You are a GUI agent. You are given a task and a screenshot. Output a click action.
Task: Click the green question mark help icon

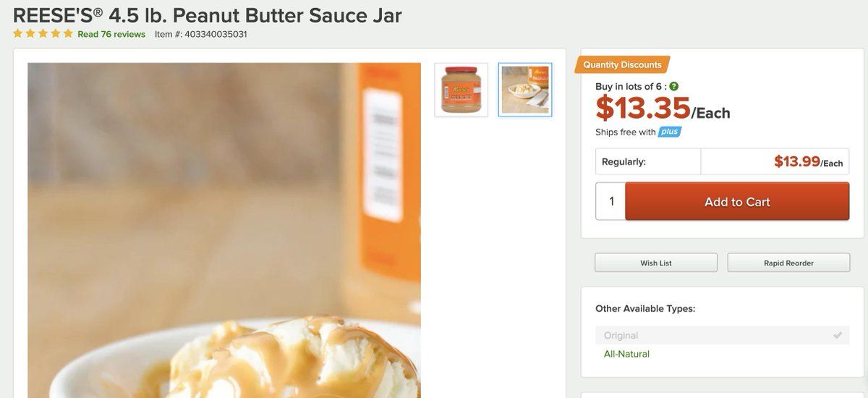tap(674, 86)
